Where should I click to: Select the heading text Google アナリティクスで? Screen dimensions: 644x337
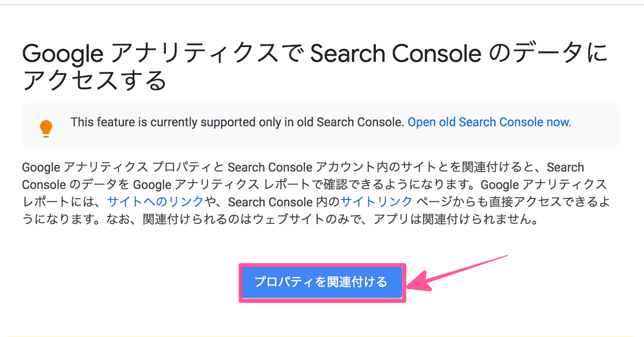click(x=156, y=54)
